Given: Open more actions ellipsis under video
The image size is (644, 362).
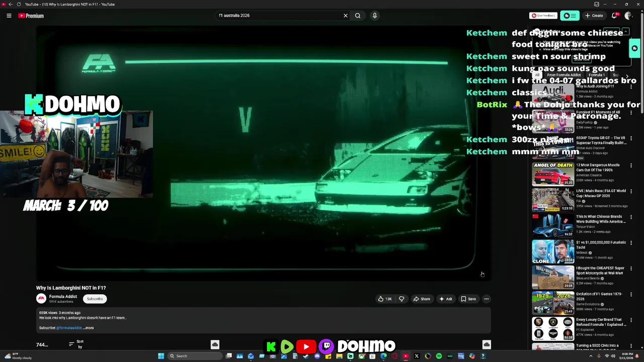Looking at the screenshot, I should 487,299.
